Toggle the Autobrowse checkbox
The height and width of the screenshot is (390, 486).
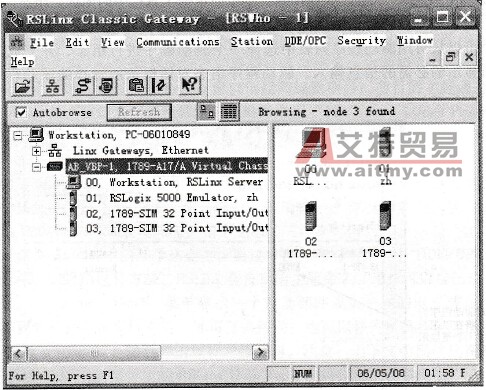pos(21,113)
